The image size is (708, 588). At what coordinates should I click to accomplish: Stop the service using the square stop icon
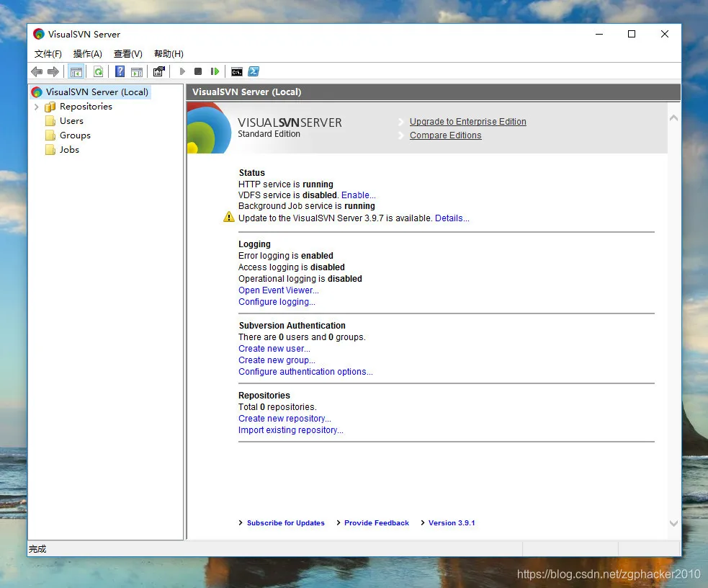[197, 71]
